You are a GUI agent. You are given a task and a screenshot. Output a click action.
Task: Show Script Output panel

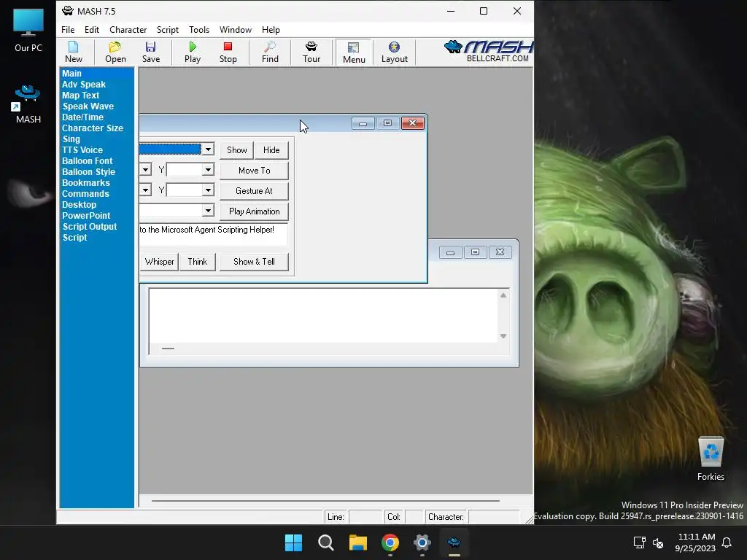[x=90, y=227]
